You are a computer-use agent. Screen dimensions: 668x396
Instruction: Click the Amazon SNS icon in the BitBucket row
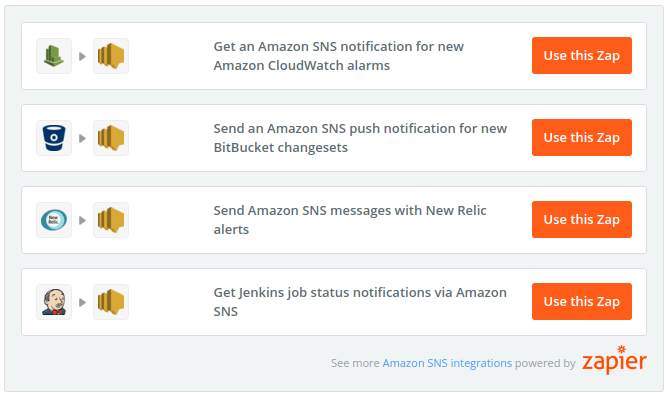pos(111,138)
